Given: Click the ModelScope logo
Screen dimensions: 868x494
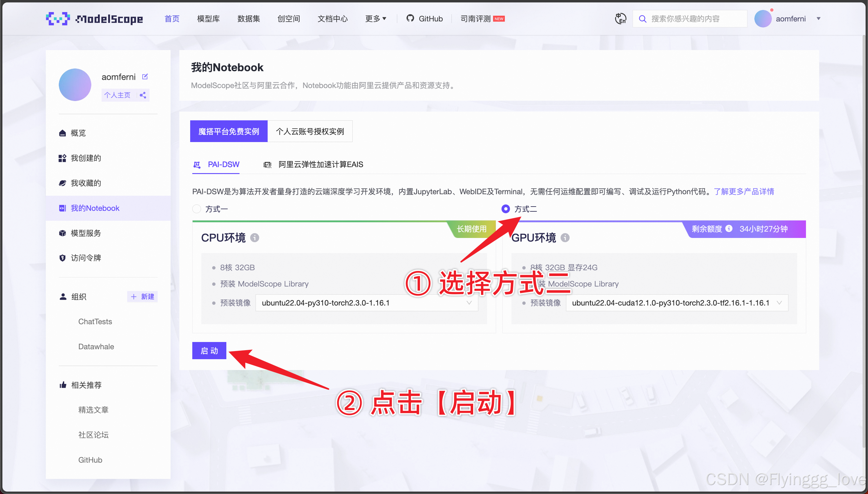Looking at the screenshot, I should click(x=94, y=19).
